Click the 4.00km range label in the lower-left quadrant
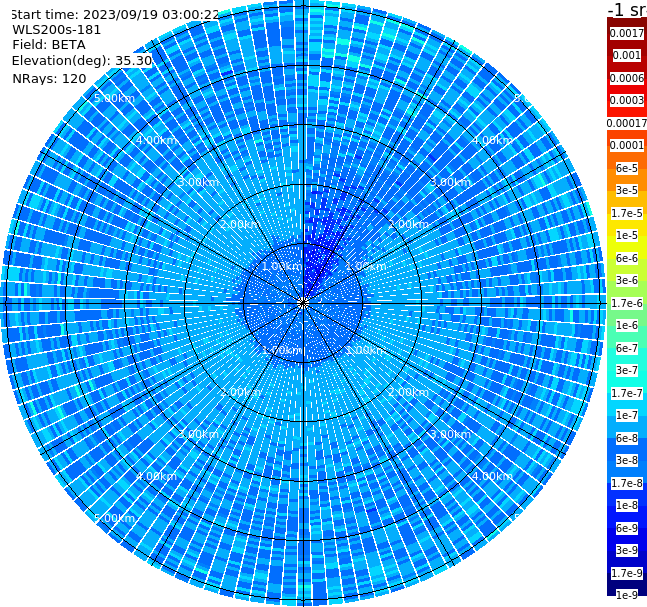This screenshot has width=647, height=607. click(x=156, y=476)
